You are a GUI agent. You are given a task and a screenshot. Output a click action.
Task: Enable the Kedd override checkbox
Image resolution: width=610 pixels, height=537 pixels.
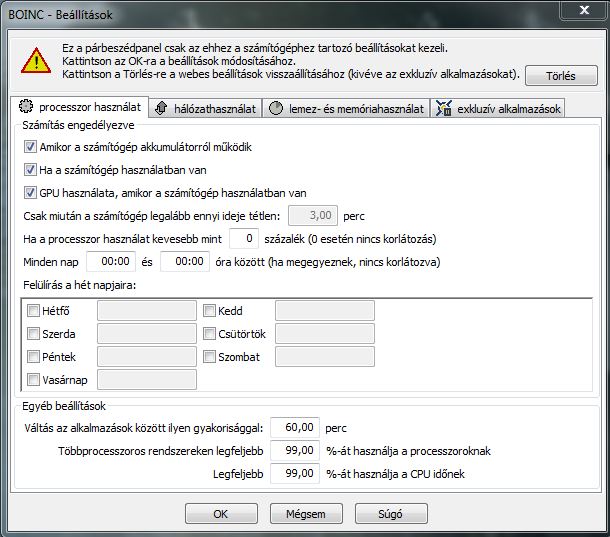tap(209, 311)
